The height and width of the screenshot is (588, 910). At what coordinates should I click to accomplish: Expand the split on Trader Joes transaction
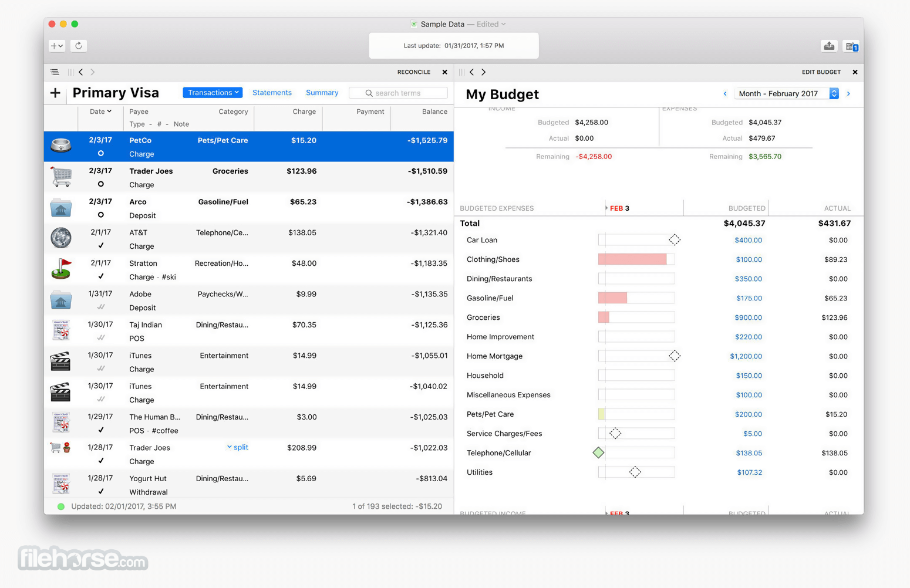[238, 447]
